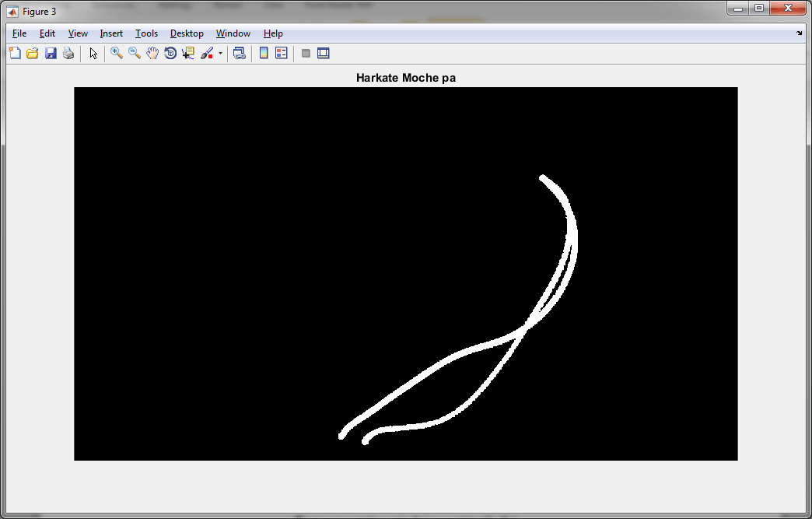This screenshot has height=519, width=812.
Task: Open the File menu
Action: click(19, 33)
